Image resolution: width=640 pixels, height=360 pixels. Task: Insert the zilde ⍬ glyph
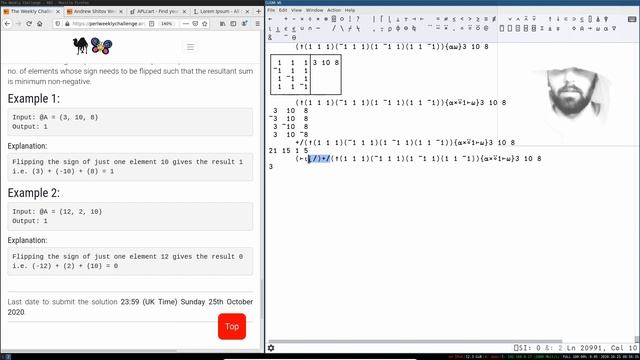point(294,38)
